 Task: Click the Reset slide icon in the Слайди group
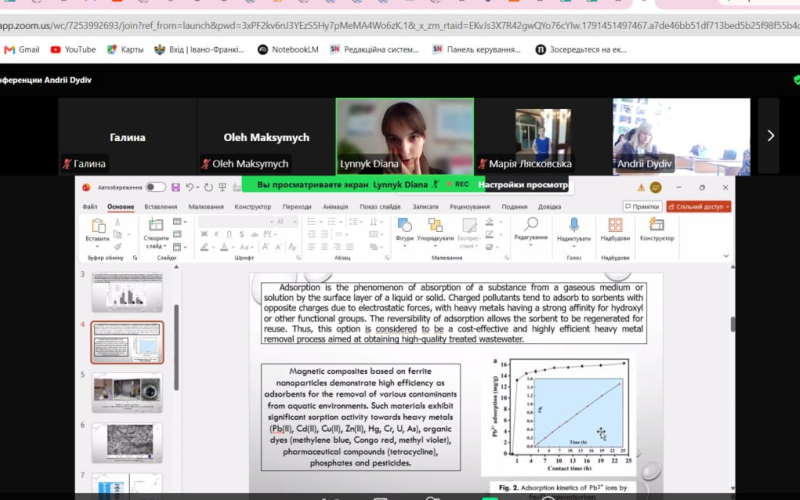pos(177,234)
